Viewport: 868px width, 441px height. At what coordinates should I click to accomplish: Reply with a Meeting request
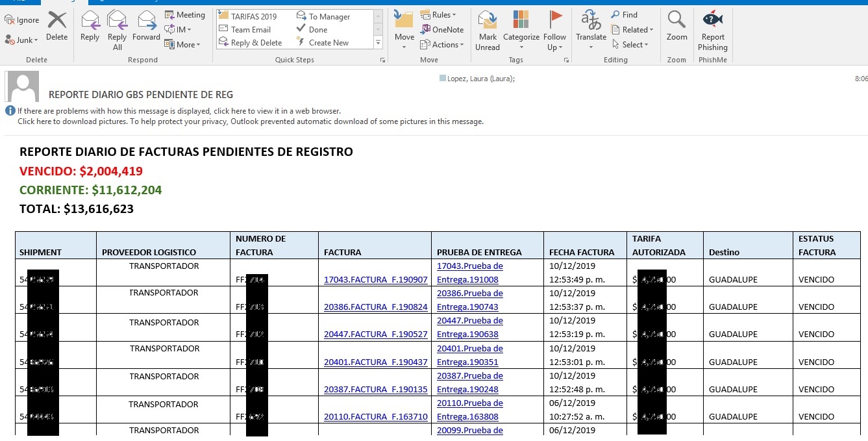(x=185, y=15)
